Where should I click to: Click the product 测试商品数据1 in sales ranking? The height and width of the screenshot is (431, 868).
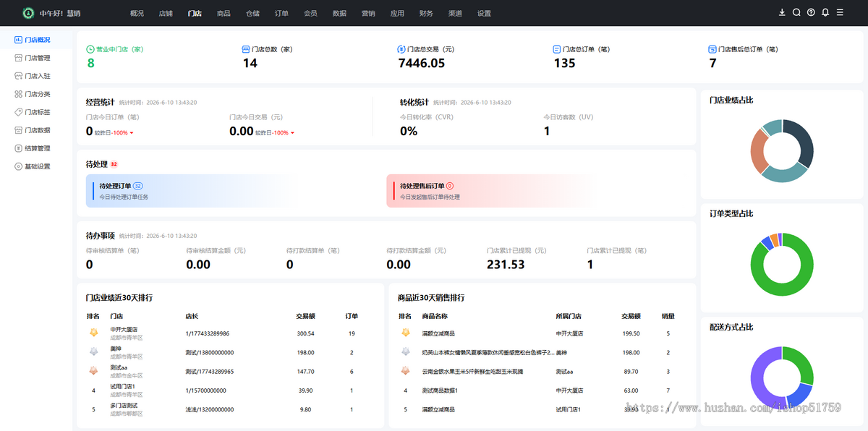(x=440, y=391)
